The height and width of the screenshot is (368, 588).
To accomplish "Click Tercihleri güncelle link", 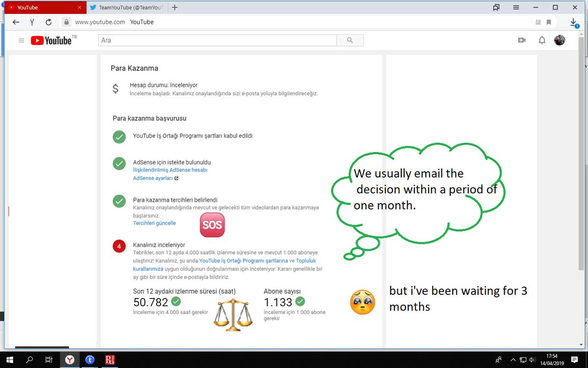I will tap(154, 223).
